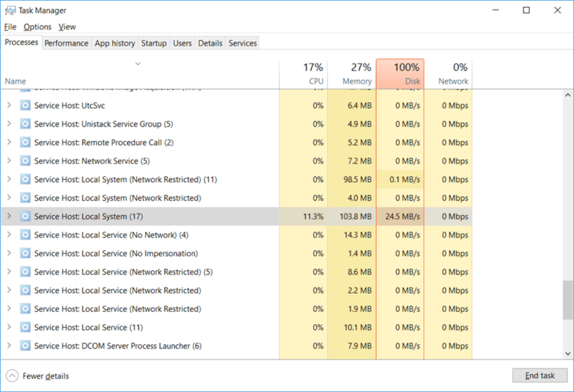Viewport: 574px width, 392px height.
Task: Click the Unistack Service Group gear icon
Action: [x=25, y=124]
